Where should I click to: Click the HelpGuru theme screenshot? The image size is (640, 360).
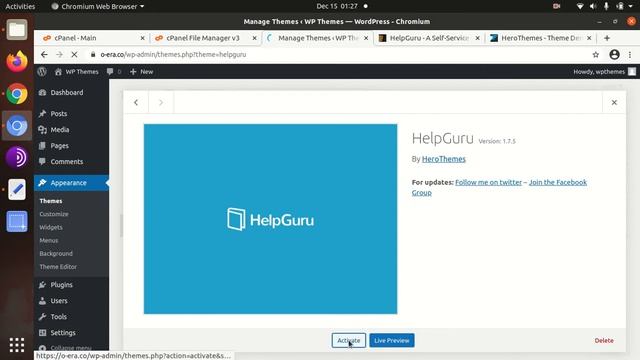270,219
